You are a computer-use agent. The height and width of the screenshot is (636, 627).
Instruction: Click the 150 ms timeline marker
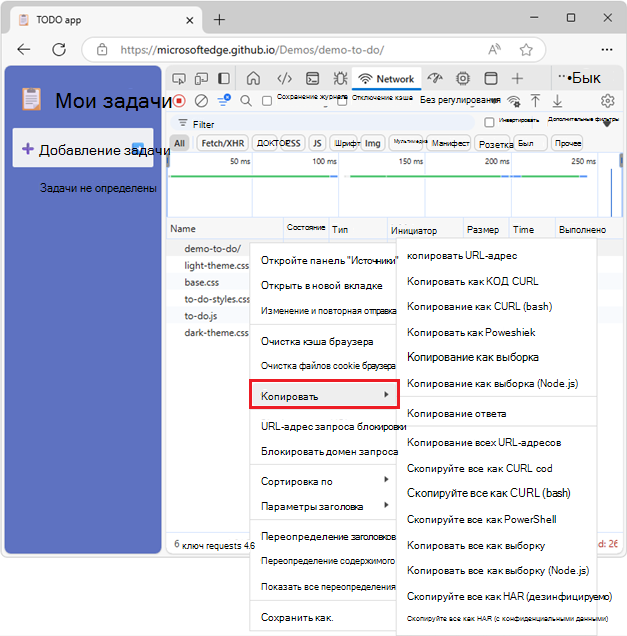pos(410,161)
